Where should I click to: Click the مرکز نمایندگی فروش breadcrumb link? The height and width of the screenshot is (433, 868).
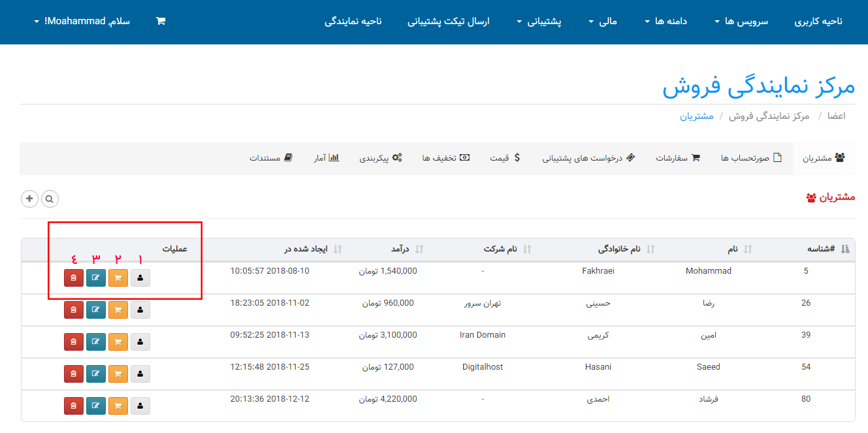769,116
